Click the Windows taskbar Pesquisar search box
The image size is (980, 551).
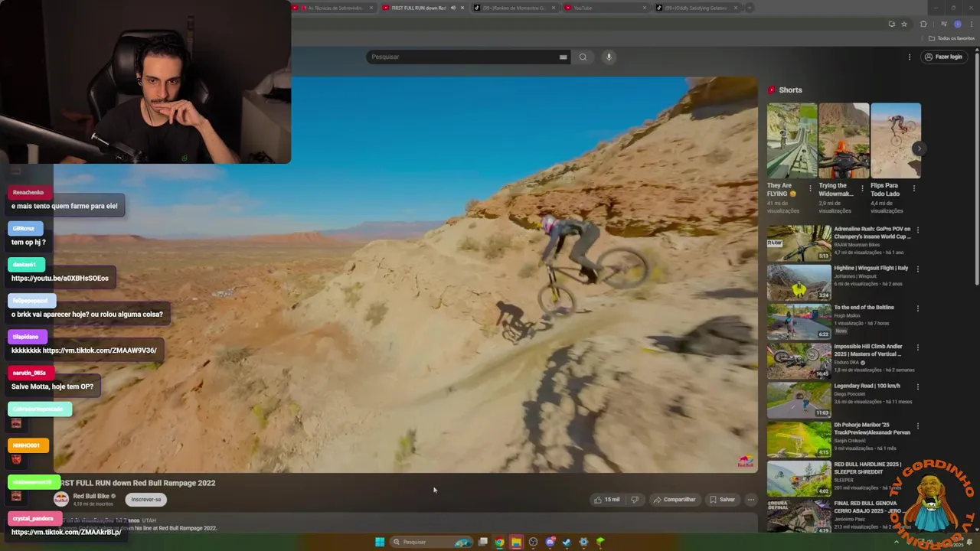[x=430, y=542]
